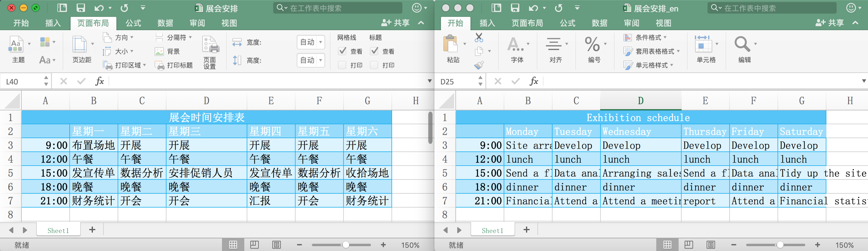This screenshot has height=251, width=868.
Task: Click Orientation (方向) icon
Action: coord(107,37)
